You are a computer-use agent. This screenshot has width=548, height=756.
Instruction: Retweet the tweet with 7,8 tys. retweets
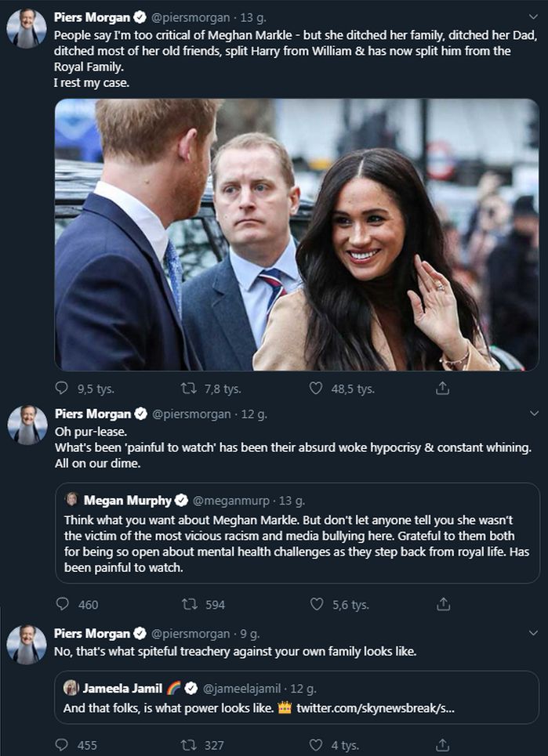[x=188, y=389]
